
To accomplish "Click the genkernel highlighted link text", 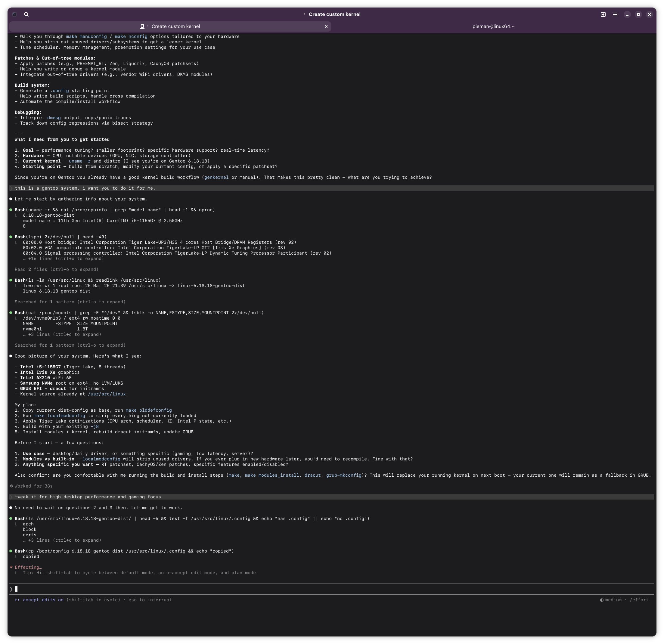I will 216,177.
